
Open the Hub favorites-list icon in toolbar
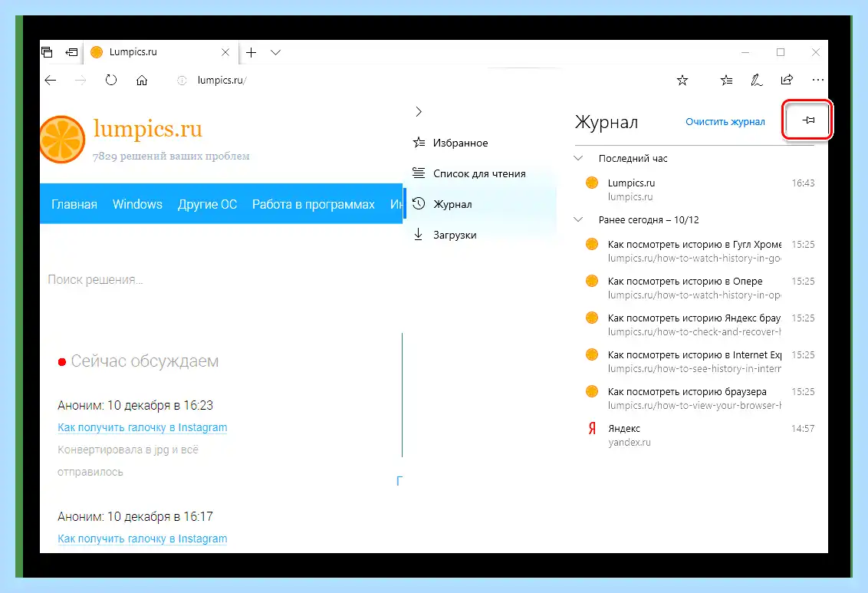tap(726, 81)
